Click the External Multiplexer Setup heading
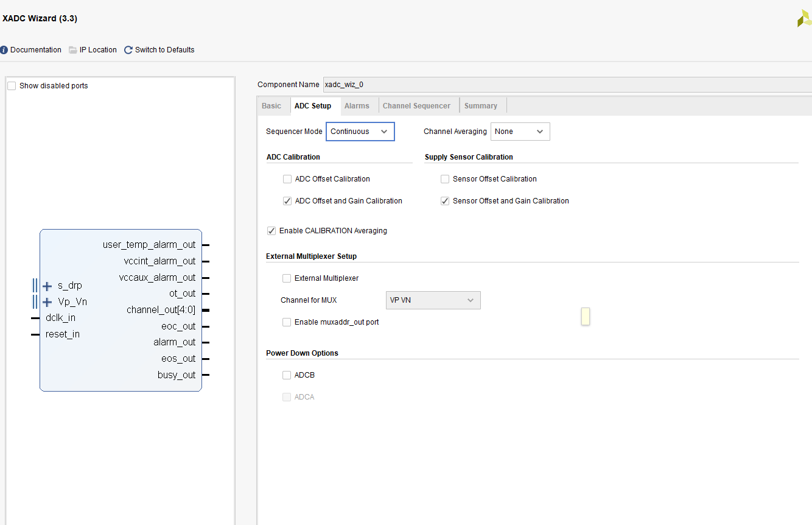Viewport: 812px width, 525px height. coord(311,256)
